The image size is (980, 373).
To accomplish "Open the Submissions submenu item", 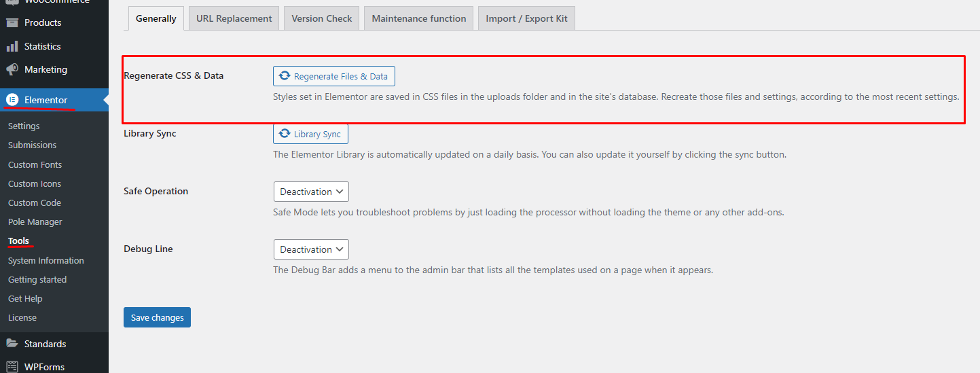I will (x=32, y=145).
